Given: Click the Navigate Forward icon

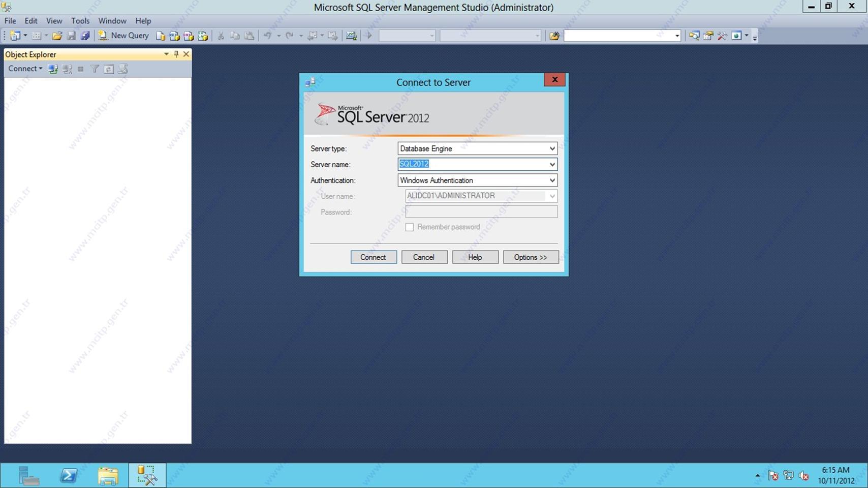Looking at the screenshot, I should [x=333, y=36].
